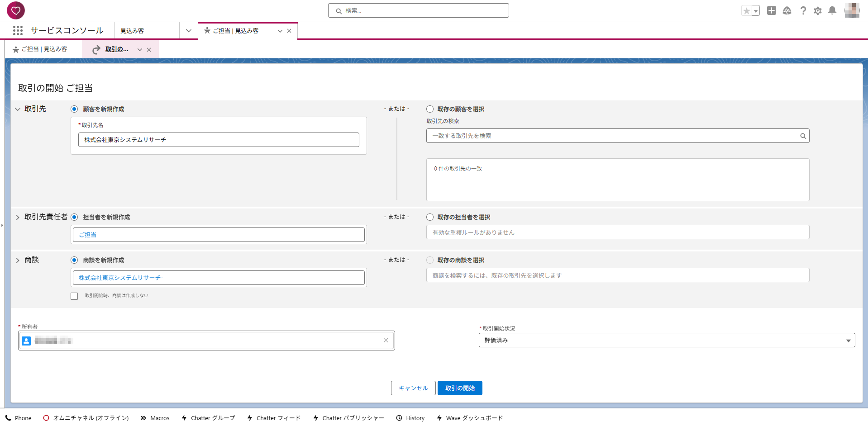Select 既存の顧客を選択 radio button
The image size is (868, 426).
click(430, 109)
